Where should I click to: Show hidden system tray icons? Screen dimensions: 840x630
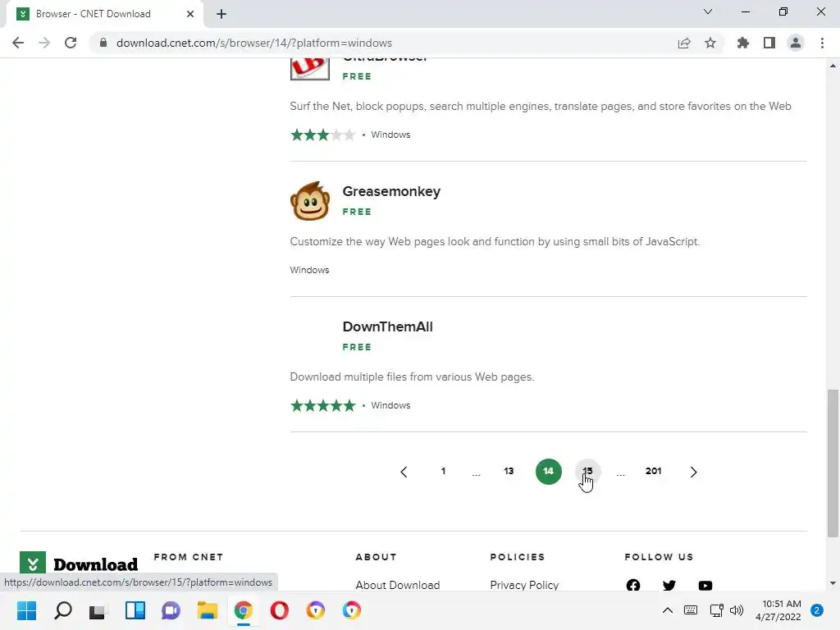pyautogui.click(x=668, y=610)
